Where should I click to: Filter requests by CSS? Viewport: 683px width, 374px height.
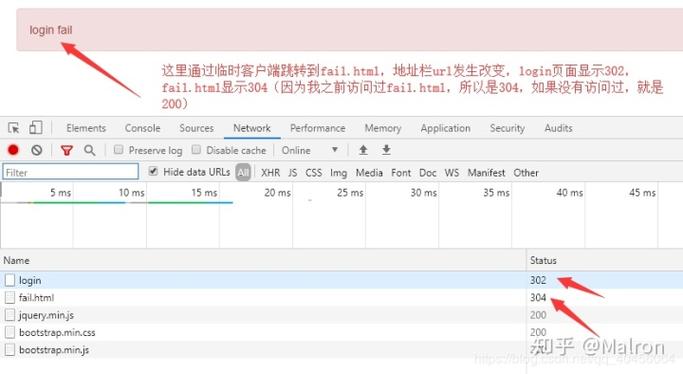(314, 173)
